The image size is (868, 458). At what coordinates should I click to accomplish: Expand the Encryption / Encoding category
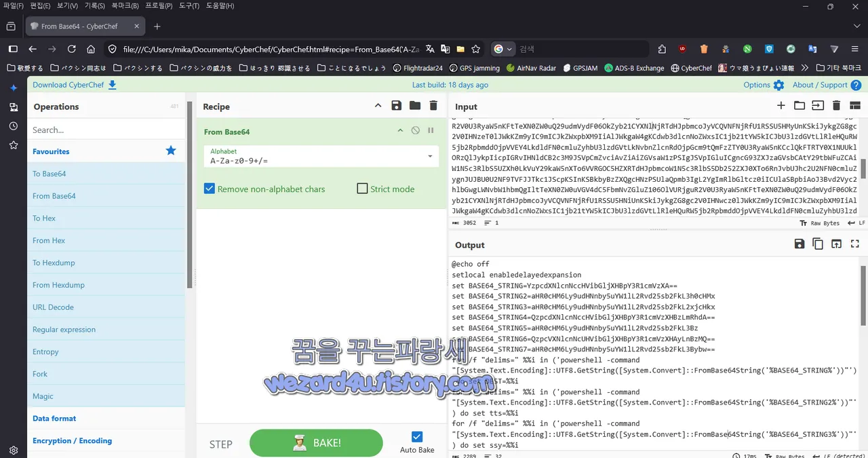106,440
